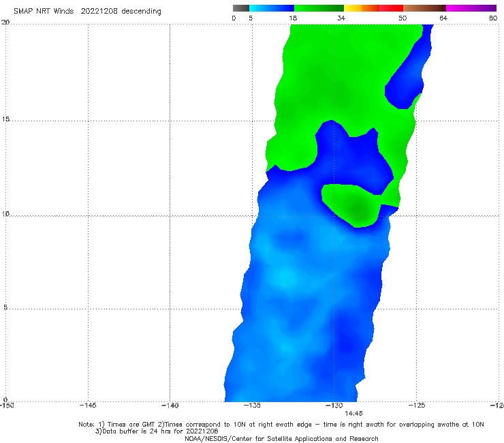The width and height of the screenshot is (504, 443).
Task: Click the red segment of the color bar
Action: point(391,8)
